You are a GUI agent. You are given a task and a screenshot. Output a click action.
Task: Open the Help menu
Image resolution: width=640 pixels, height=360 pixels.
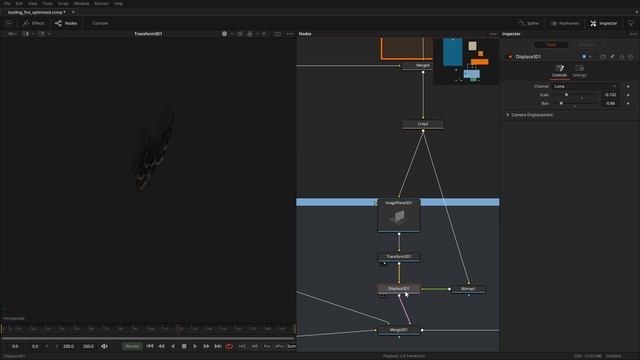(x=118, y=3)
